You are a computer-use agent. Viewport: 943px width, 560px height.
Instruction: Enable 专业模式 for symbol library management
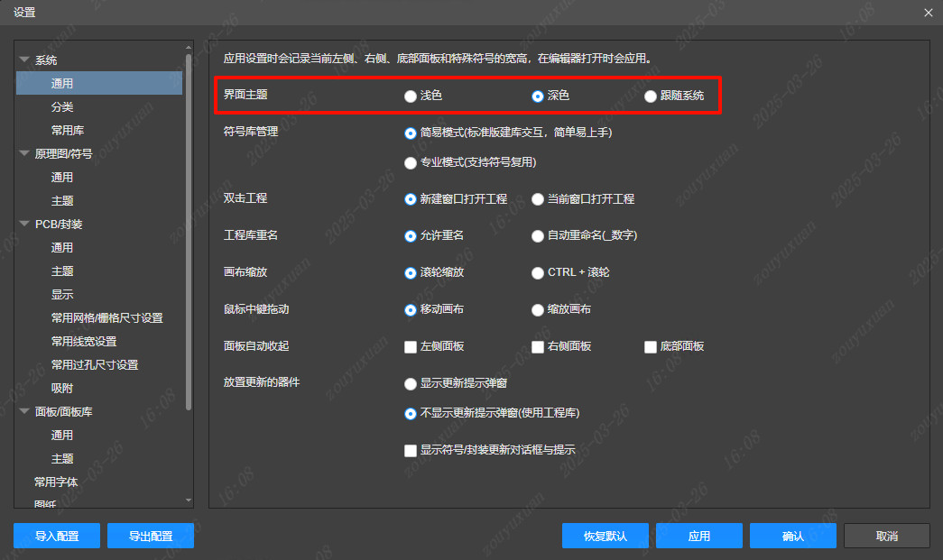pyautogui.click(x=411, y=163)
